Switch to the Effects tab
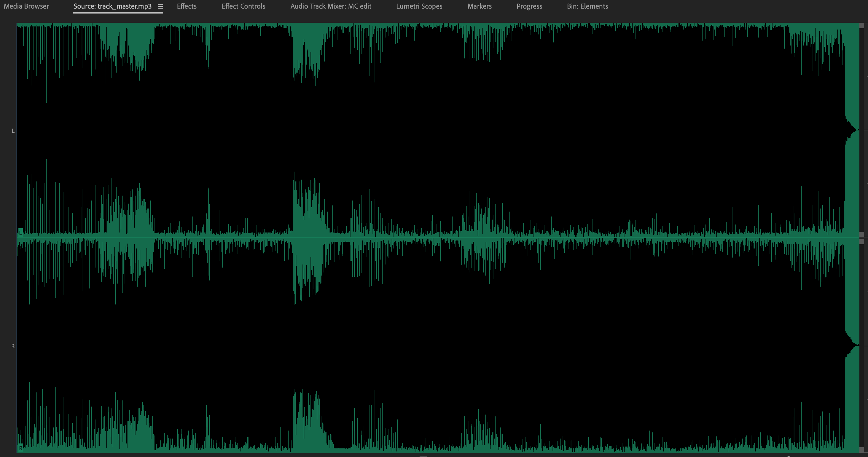Screen dimensions: 868x457 point(186,6)
